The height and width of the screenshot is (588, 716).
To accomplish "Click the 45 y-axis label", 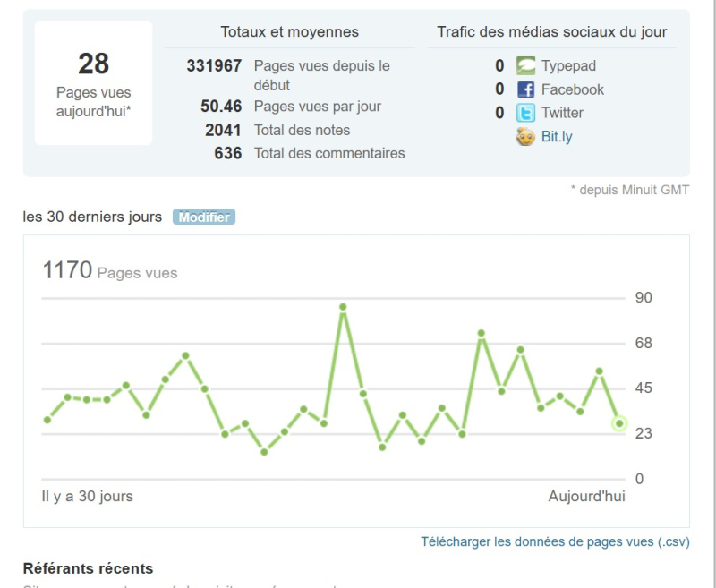I will tap(644, 388).
